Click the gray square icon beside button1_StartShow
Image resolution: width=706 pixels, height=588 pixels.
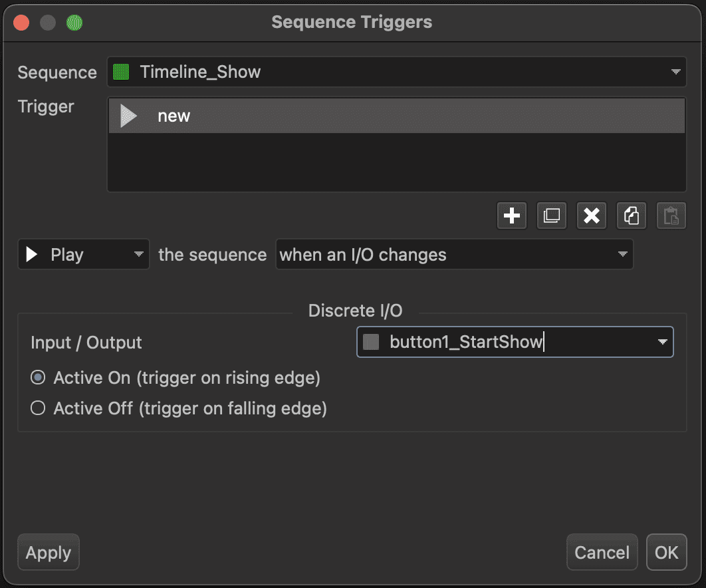pyautogui.click(x=371, y=343)
